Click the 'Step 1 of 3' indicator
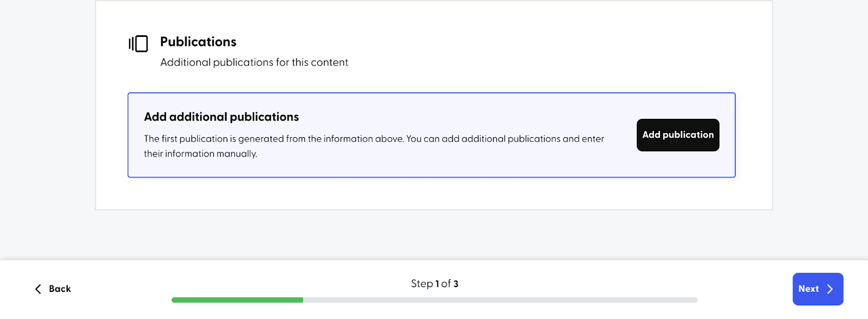 tap(435, 284)
